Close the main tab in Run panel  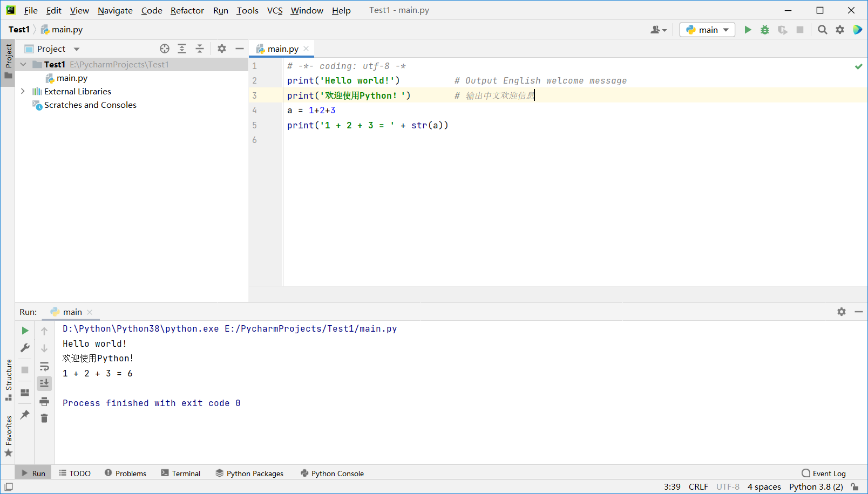[90, 312]
